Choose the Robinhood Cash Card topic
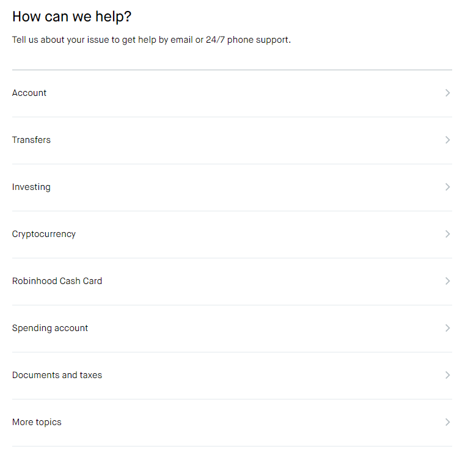The height and width of the screenshot is (452, 476). click(57, 281)
